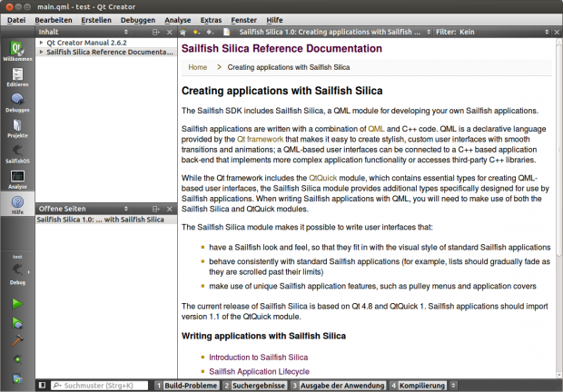Build project with the hammer icon
The image size is (563, 392).
pos(17,340)
